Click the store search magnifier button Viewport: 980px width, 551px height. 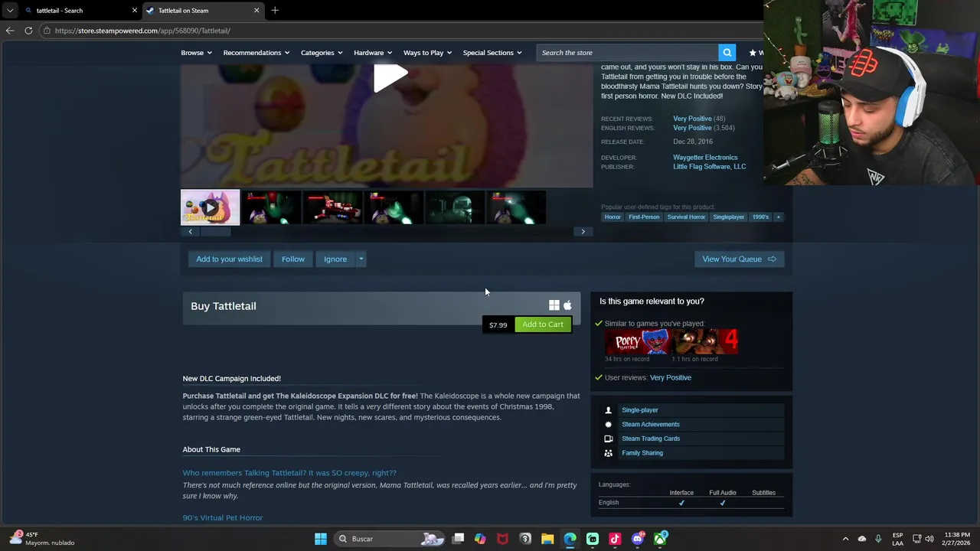727,53
